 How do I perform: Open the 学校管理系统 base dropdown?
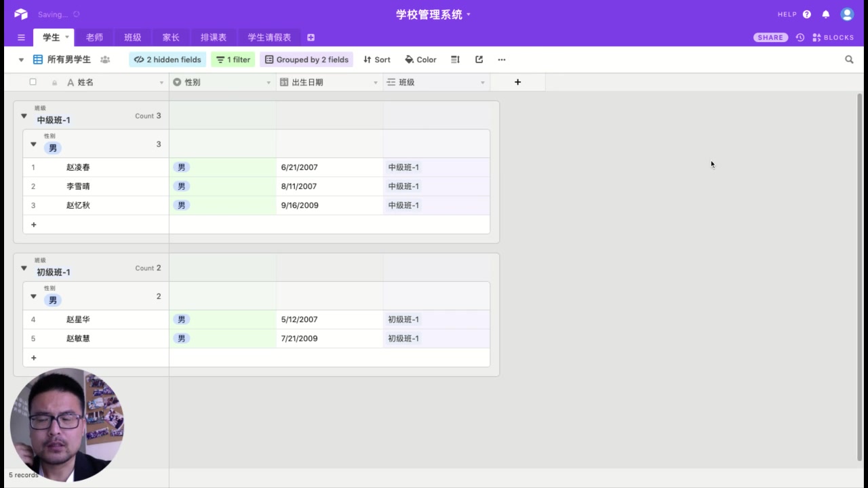click(469, 14)
